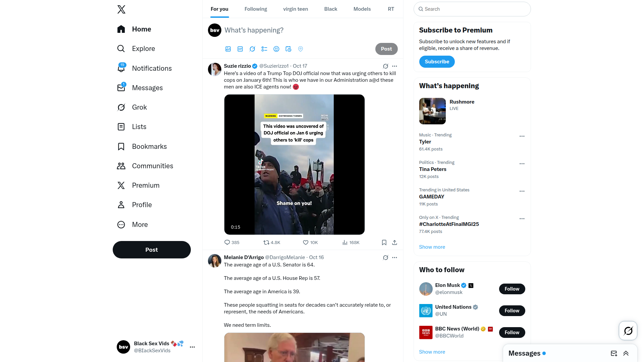Screen dimensions: 644x362
Task: Expand the Messages drawer
Action: click(626, 353)
